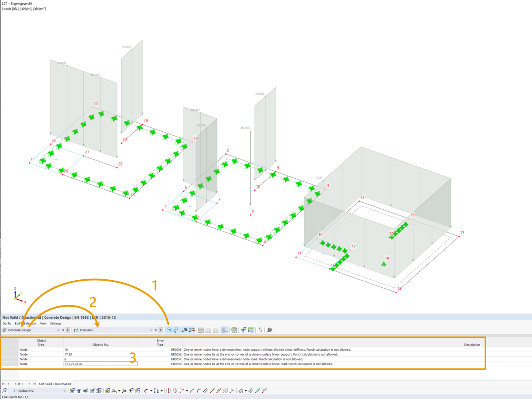The image size is (532, 399).
Task: Open the Overview view dropdown
Action: (x=151, y=330)
